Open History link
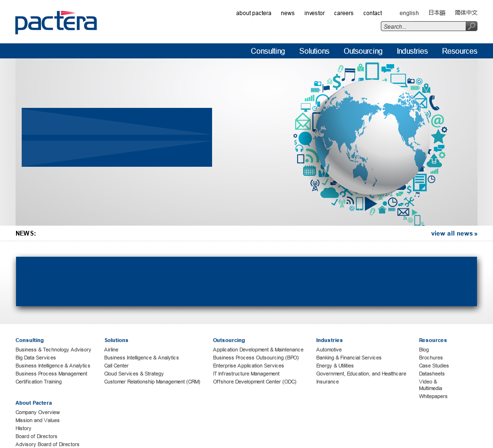493x448 pixels. coord(23,429)
